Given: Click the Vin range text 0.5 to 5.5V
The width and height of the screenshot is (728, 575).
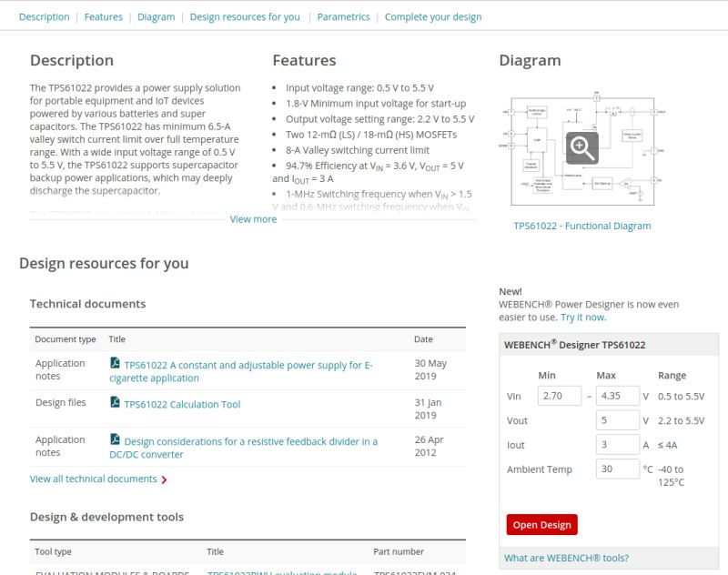Looking at the screenshot, I should pos(681,397).
